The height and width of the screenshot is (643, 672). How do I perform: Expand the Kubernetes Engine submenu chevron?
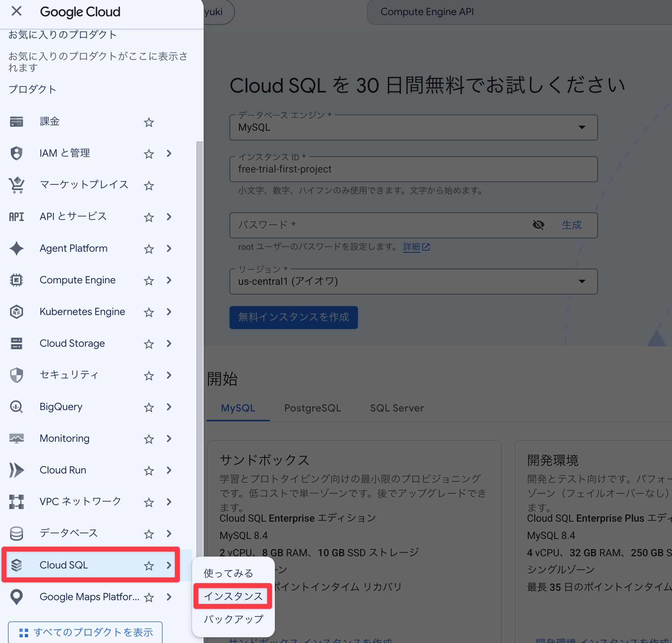point(169,312)
